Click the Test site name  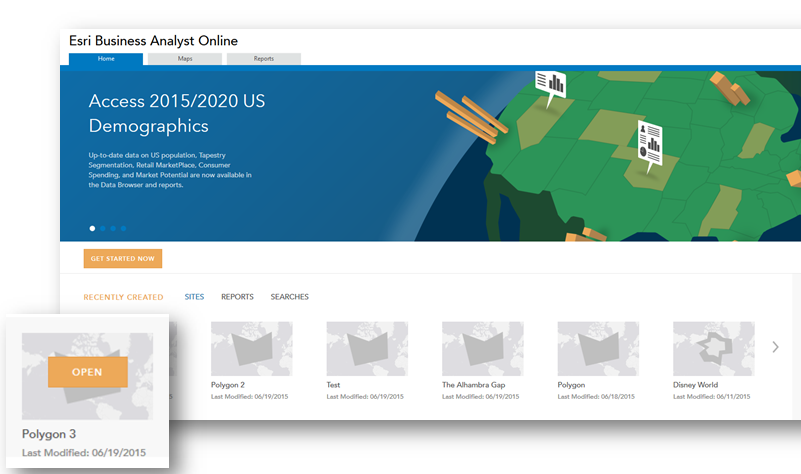[333, 385]
